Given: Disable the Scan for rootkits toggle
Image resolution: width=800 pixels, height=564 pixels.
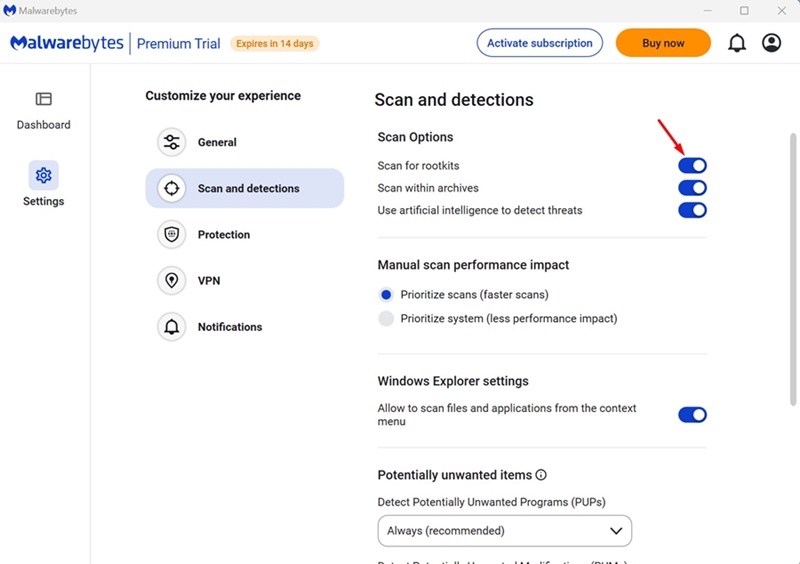Looking at the screenshot, I should (692, 165).
